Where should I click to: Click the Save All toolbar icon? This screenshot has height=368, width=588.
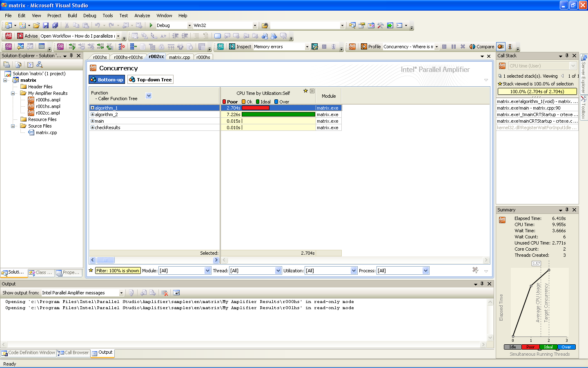tap(55, 25)
